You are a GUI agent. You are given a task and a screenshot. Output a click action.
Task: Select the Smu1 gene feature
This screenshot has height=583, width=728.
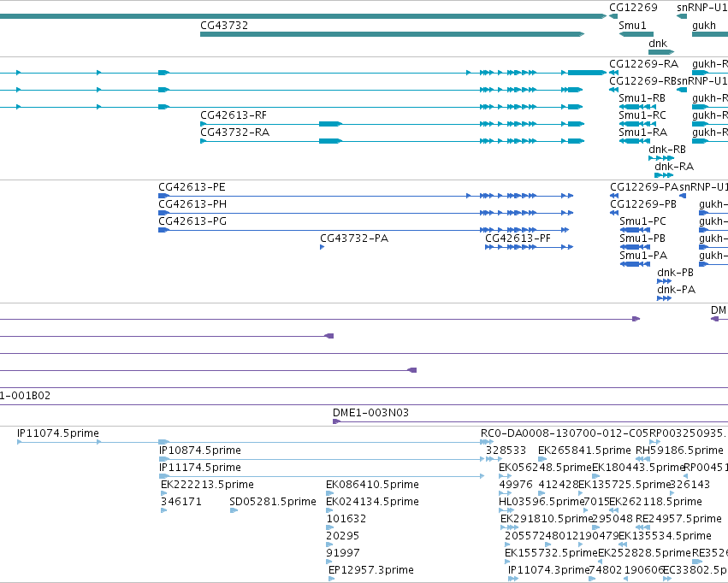(x=636, y=34)
